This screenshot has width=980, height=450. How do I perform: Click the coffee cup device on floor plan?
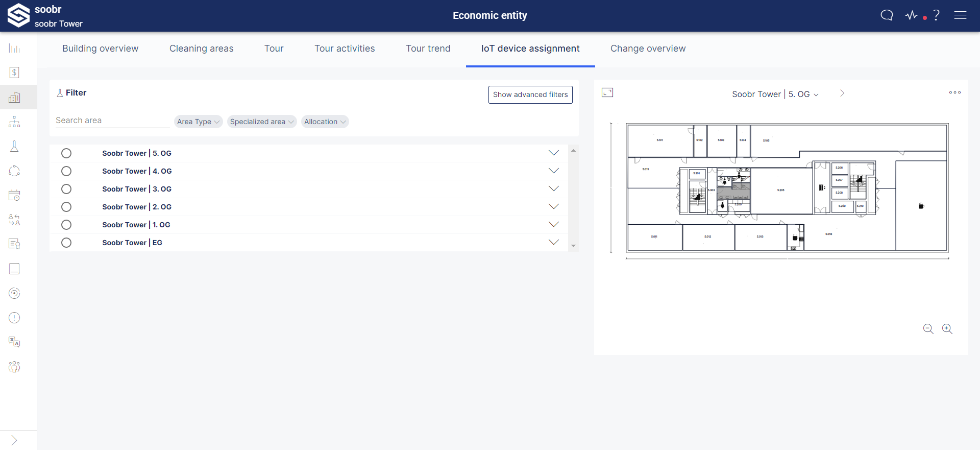tap(921, 206)
